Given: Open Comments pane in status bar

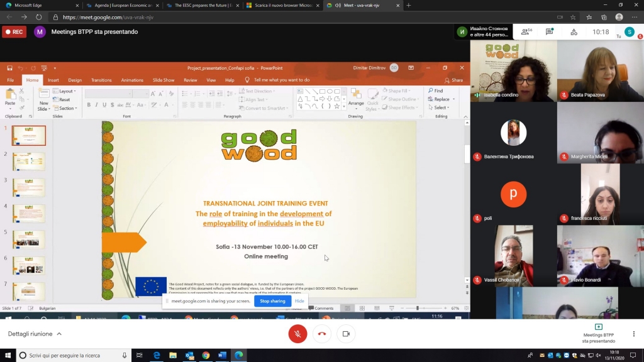Looking at the screenshot, I should point(321,308).
